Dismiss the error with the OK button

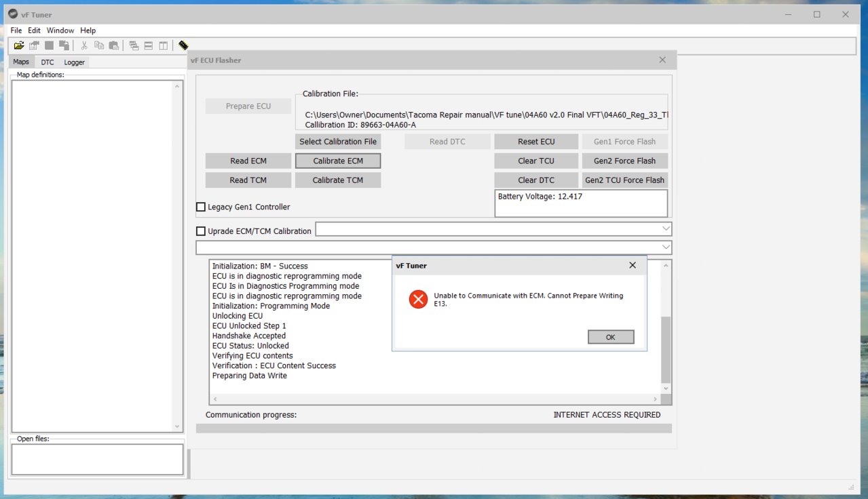pos(611,337)
